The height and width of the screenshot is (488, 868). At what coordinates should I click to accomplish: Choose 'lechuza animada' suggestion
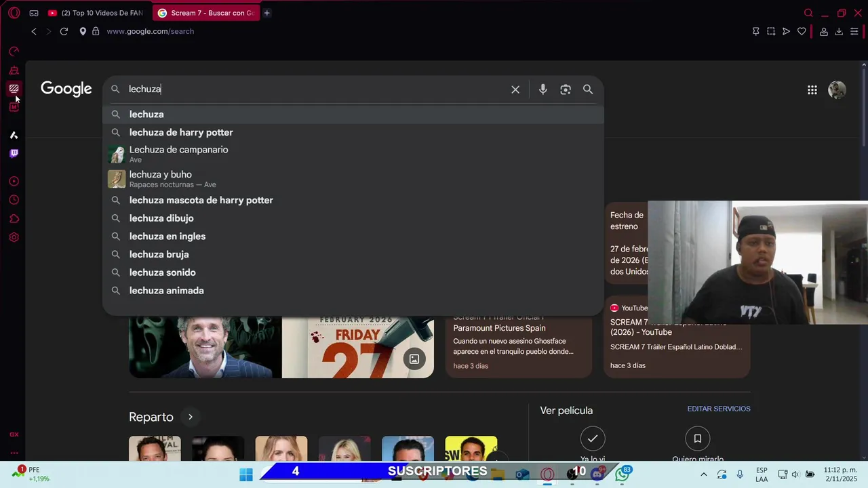353,290
